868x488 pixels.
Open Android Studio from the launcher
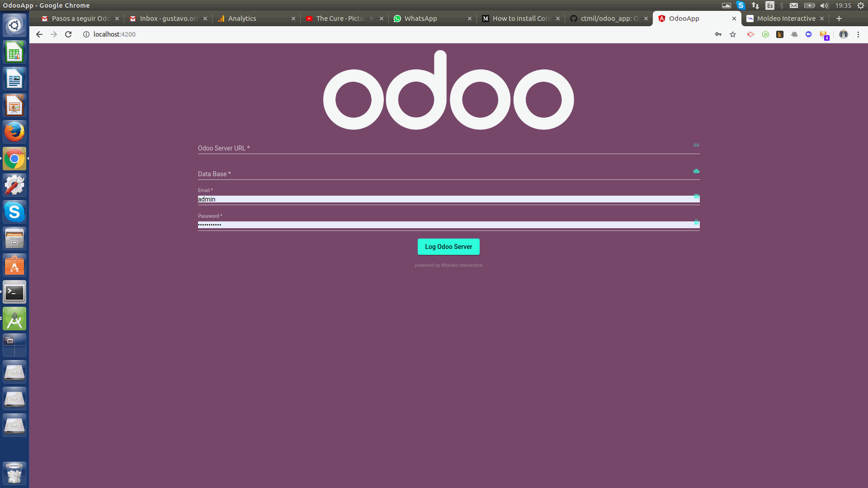point(14,319)
